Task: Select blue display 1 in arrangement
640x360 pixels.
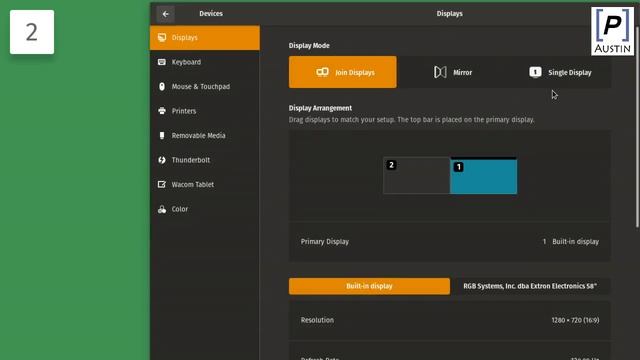Action: click(x=484, y=176)
